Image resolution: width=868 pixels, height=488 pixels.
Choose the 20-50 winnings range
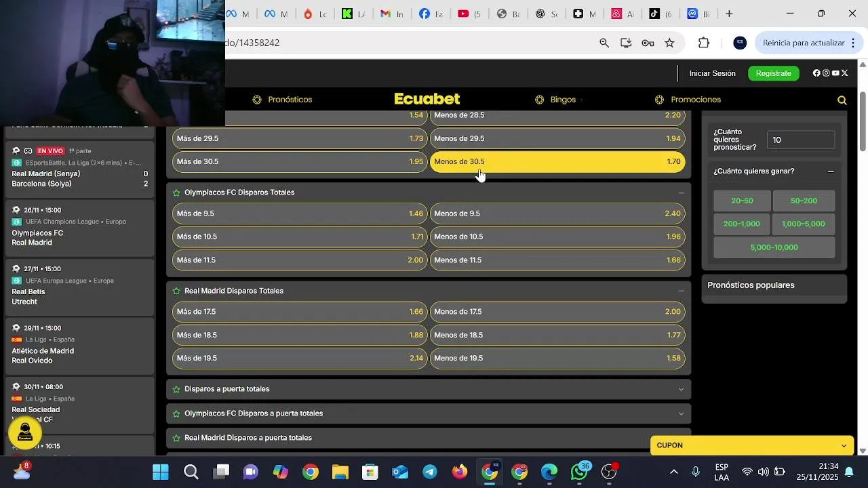point(742,201)
